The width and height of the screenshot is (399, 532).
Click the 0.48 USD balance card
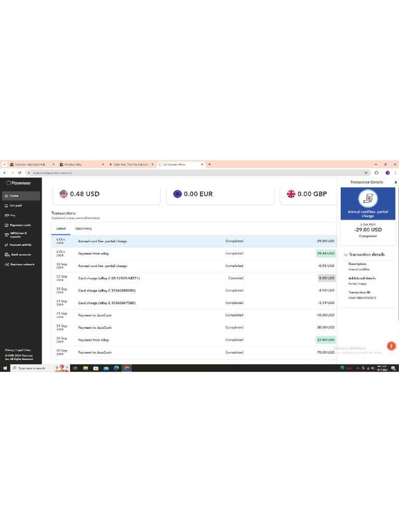[x=107, y=194]
